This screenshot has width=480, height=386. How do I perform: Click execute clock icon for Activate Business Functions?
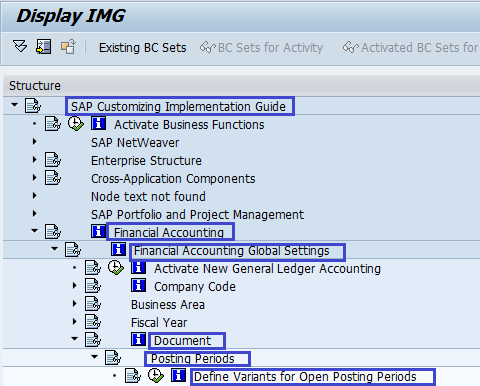pos(76,124)
